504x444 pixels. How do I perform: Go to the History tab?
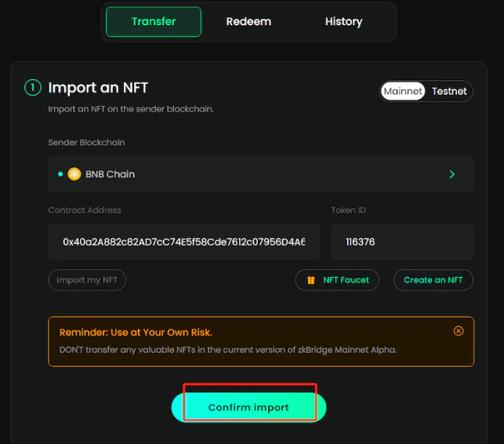click(343, 22)
